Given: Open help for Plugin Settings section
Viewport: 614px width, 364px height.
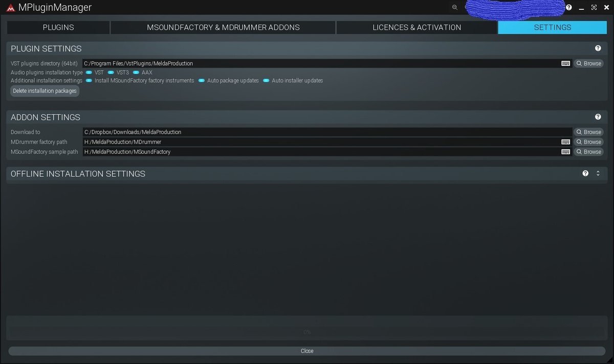Looking at the screenshot, I should coord(598,49).
